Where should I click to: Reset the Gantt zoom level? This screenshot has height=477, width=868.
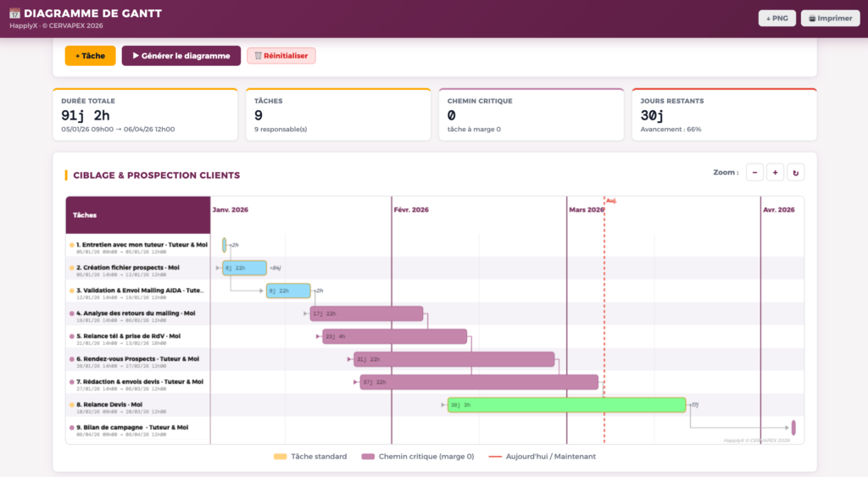point(795,172)
